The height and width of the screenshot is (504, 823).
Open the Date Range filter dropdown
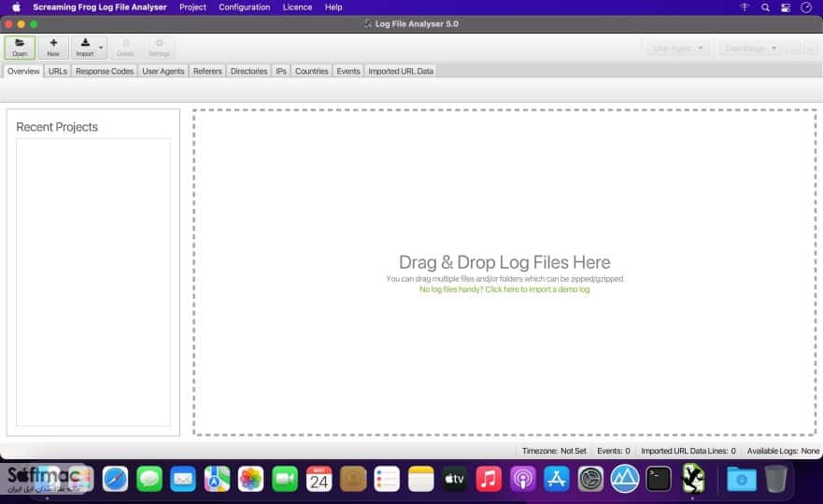pyautogui.click(x=750, y=49)
